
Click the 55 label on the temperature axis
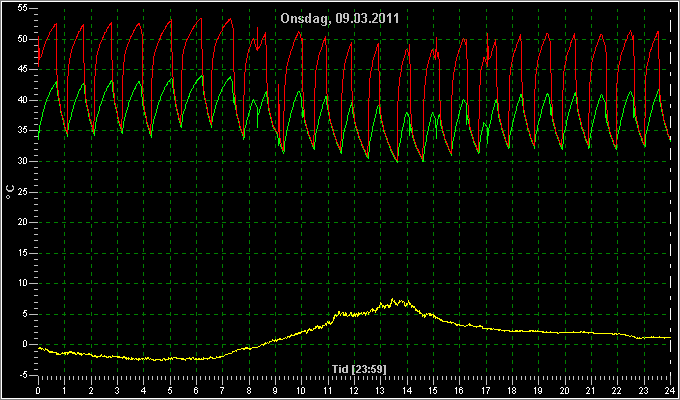pyautogui.click(x=23, y=9)
